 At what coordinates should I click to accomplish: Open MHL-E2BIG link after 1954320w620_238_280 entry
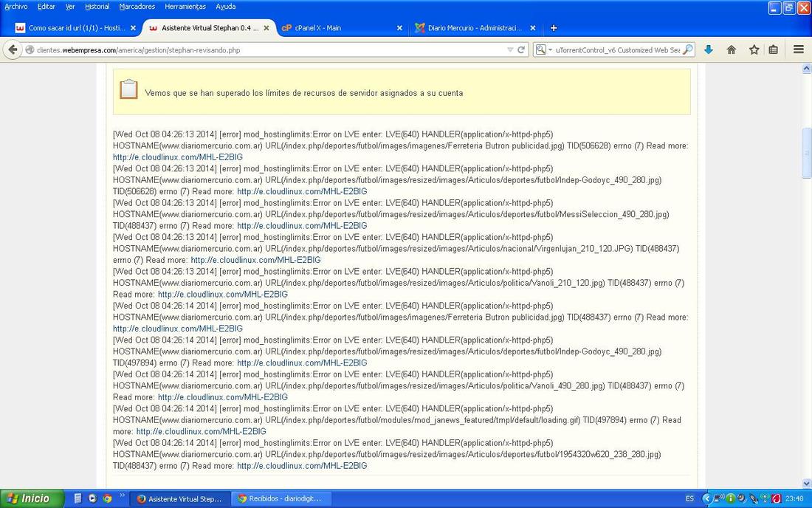point(302,465)
